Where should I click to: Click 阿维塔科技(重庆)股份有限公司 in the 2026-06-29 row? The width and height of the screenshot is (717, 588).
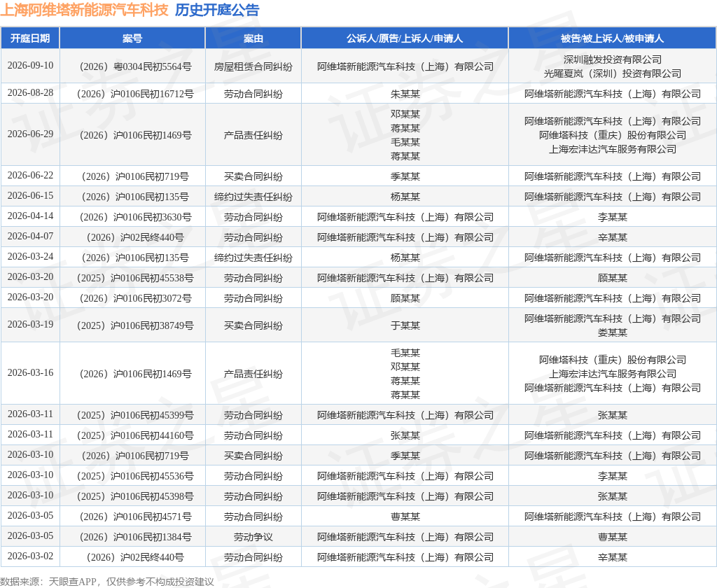click(612, 135)
